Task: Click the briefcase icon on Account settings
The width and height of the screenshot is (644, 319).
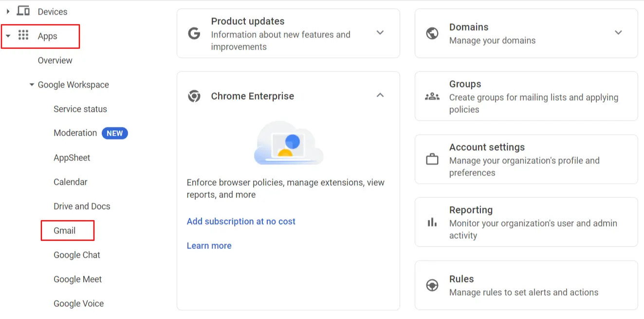Action: 432,159
